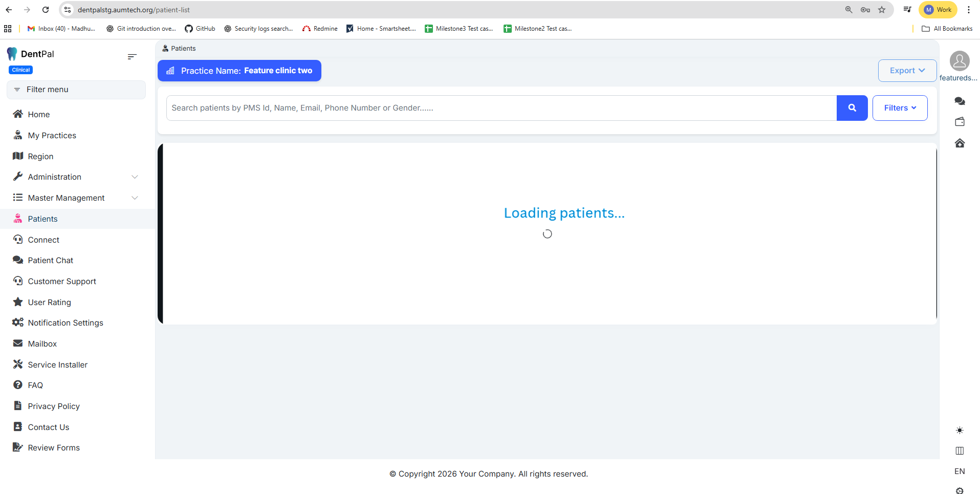The image size is (980, 494).
Task: Open the chat bubbles icon in right panel
Action: pos(960,101)
